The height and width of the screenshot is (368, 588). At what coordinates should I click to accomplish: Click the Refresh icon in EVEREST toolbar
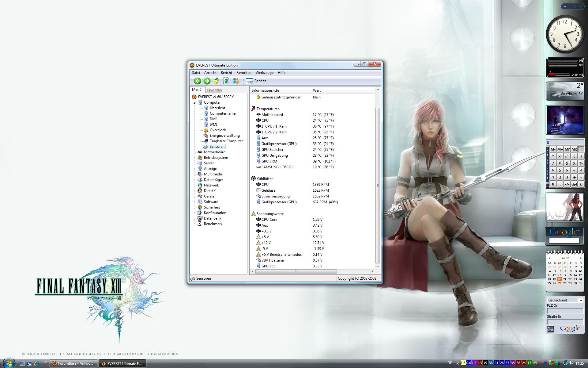coord(226,81)
